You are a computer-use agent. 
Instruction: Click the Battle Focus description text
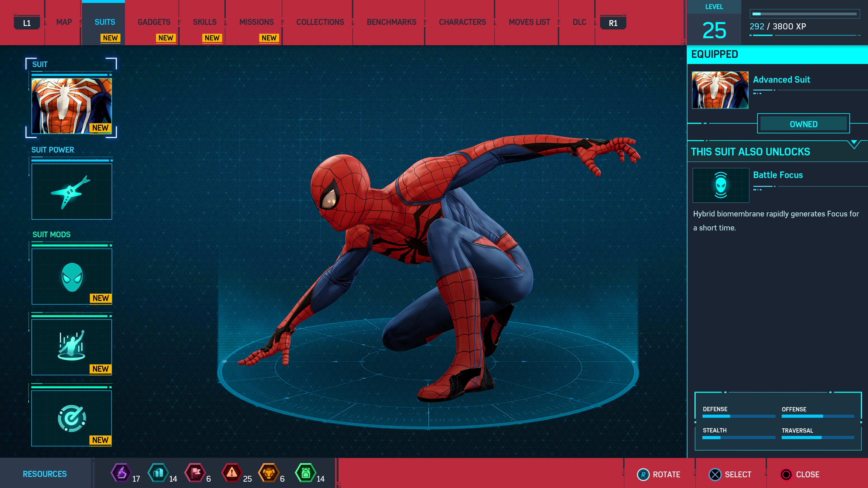pos(776,221)
